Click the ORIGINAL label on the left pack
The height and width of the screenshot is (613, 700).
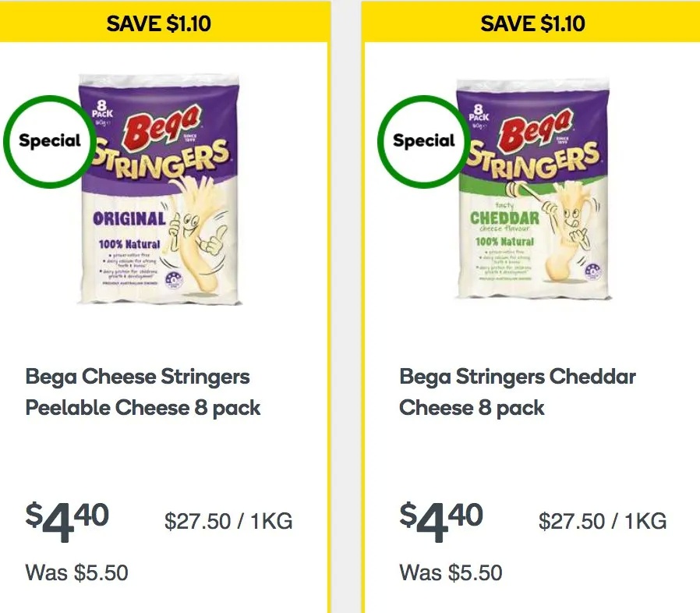click(x=129, y=219)
